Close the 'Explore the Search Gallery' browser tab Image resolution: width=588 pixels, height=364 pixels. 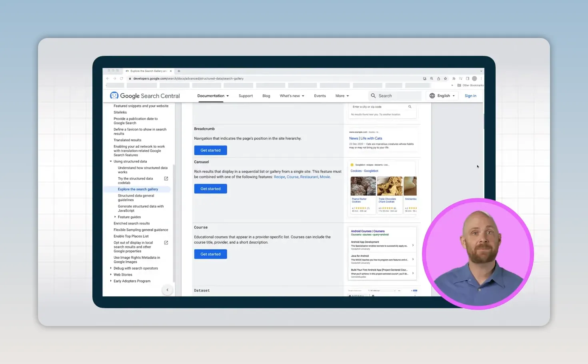tap(171, 71)
